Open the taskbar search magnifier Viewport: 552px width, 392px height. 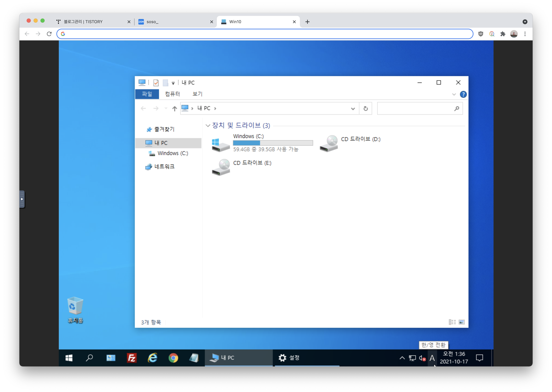pos(89,358)
